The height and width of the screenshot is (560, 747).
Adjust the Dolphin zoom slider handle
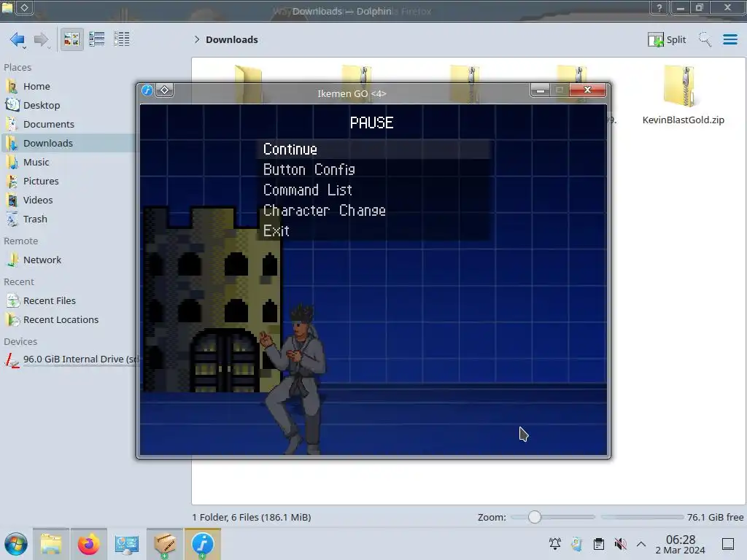click(535, 517)
